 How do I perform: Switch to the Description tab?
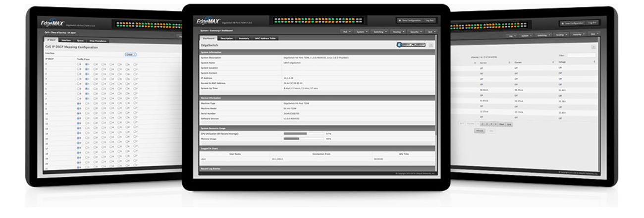tap(227, 38)
